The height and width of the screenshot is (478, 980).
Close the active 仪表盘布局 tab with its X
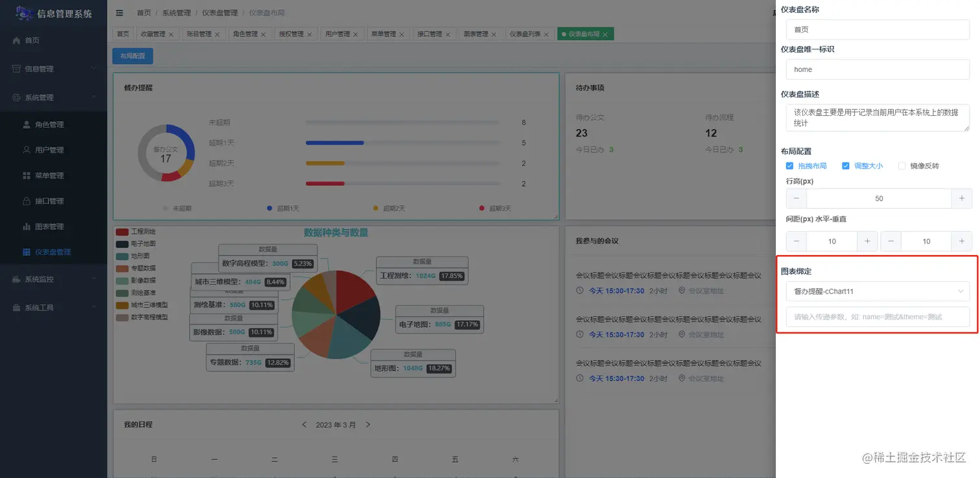(x=605, y=34)
